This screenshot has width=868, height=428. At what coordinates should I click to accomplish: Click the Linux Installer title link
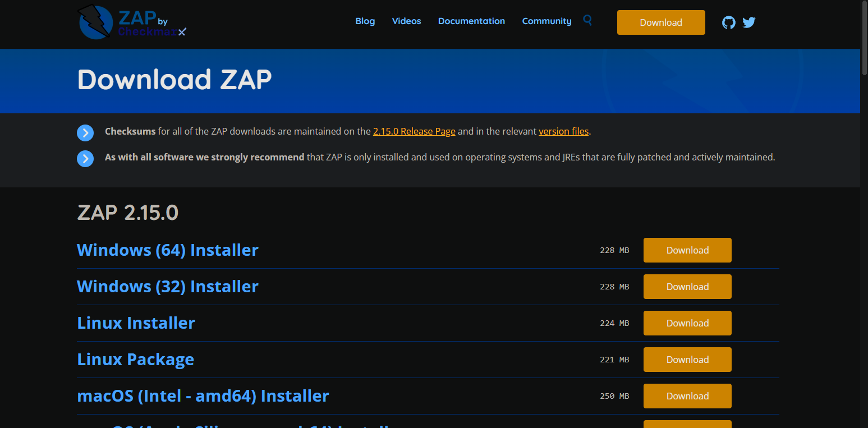point(136,323)
